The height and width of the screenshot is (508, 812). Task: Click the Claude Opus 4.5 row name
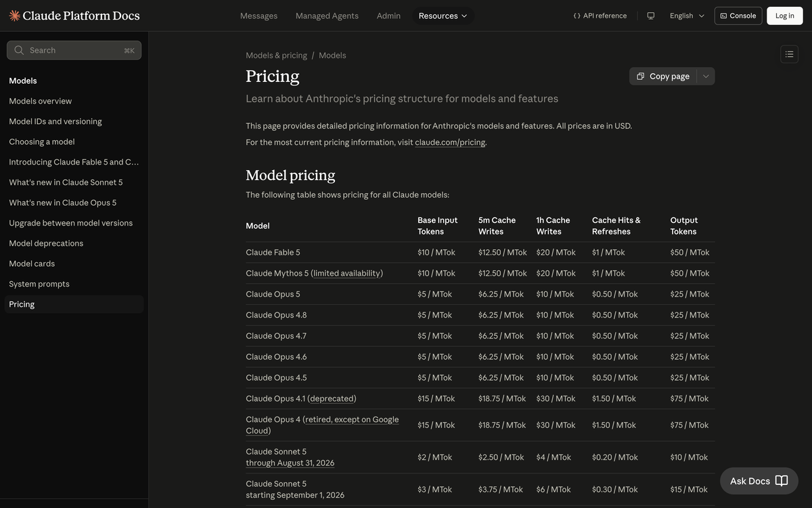point(276,379)
